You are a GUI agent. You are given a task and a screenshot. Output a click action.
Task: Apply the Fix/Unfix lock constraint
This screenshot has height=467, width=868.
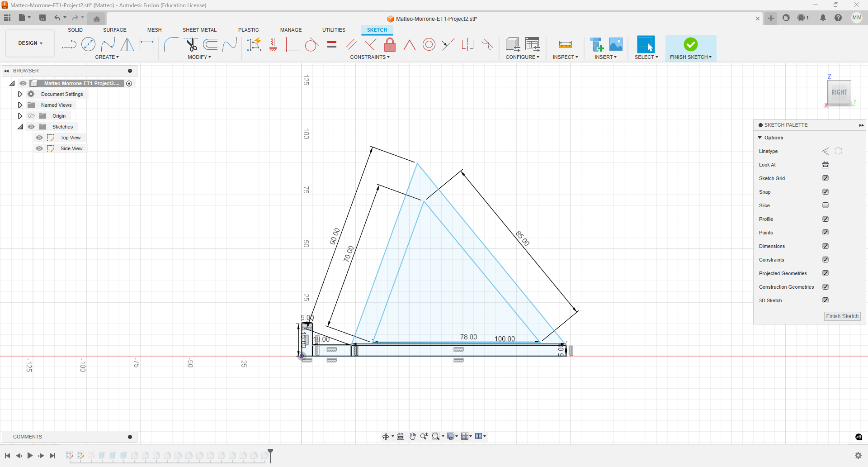coord(390,44)
